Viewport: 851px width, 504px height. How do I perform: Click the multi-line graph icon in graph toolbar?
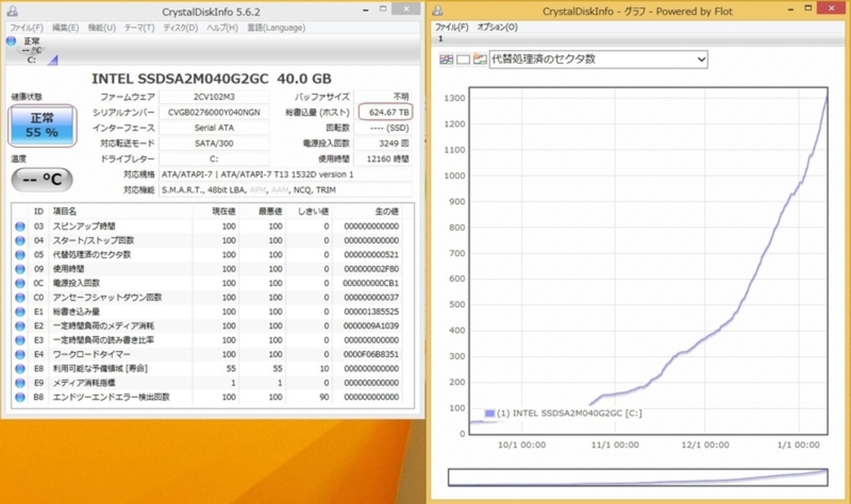[446, 60]
